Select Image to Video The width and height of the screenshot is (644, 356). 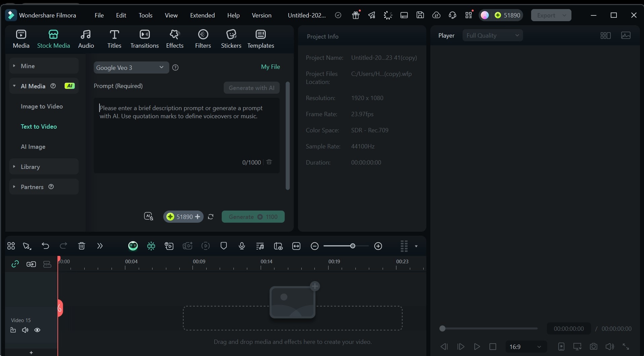point(42,106)
